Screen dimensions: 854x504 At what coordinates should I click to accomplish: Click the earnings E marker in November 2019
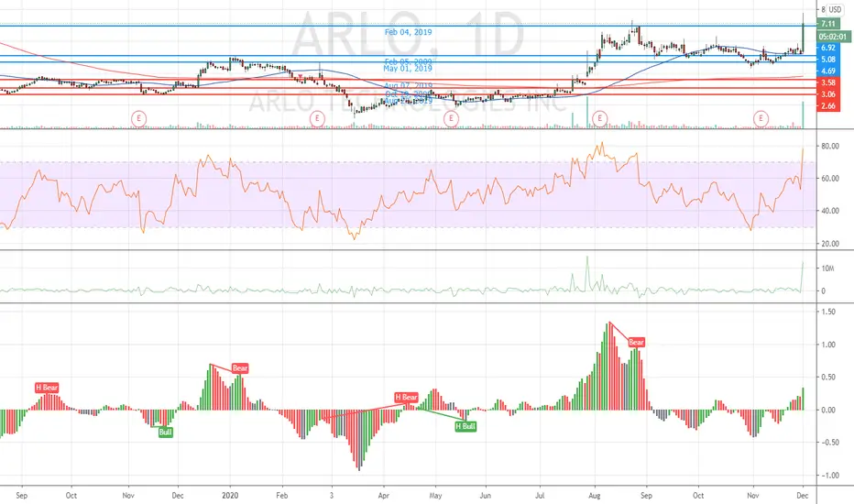139,118
